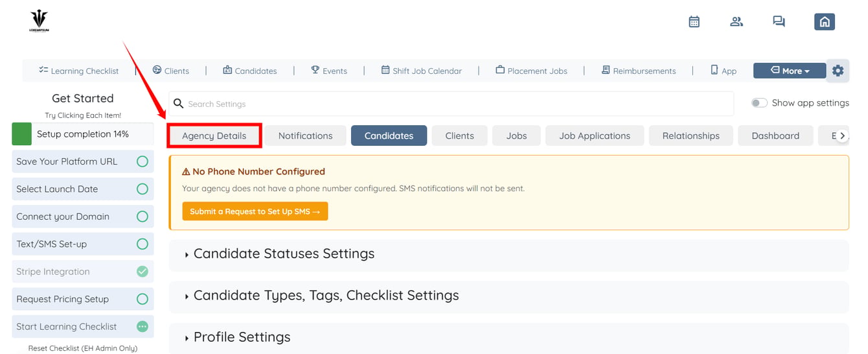Open Reimbursements page
This screenshot has width=868, height=354.
point(638,71)
